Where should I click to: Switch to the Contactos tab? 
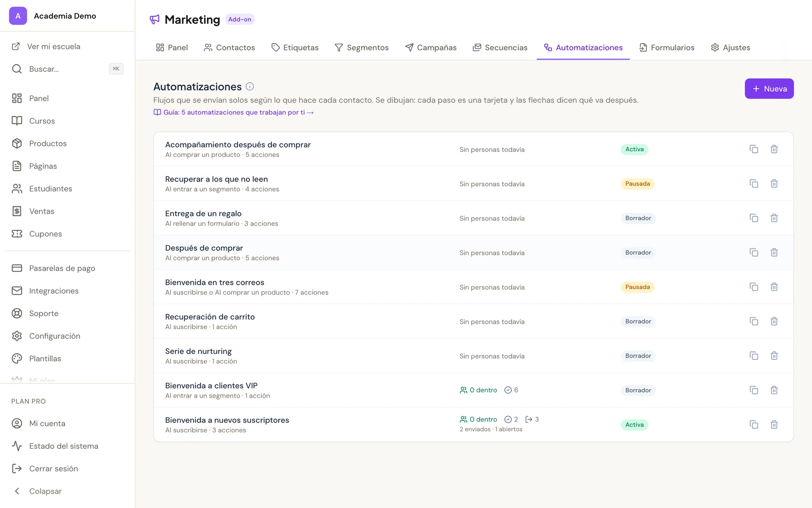(x=229, y=48)
